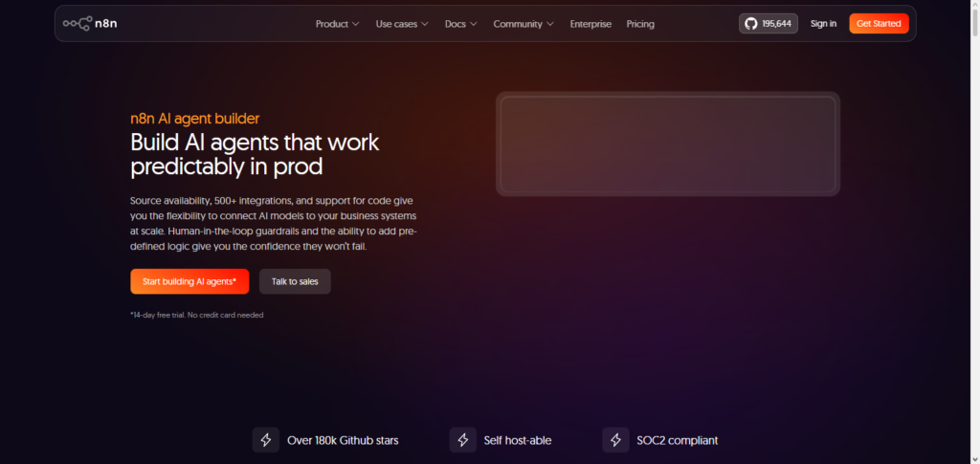Click Start building AI agents button
Screen dimensions: 980x464
tap(189, 281)
